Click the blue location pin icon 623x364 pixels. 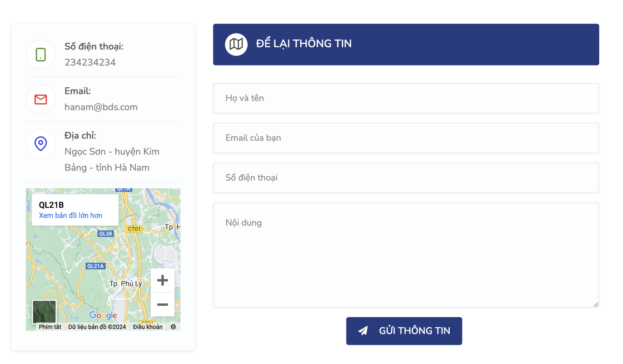tap(41, 144)
